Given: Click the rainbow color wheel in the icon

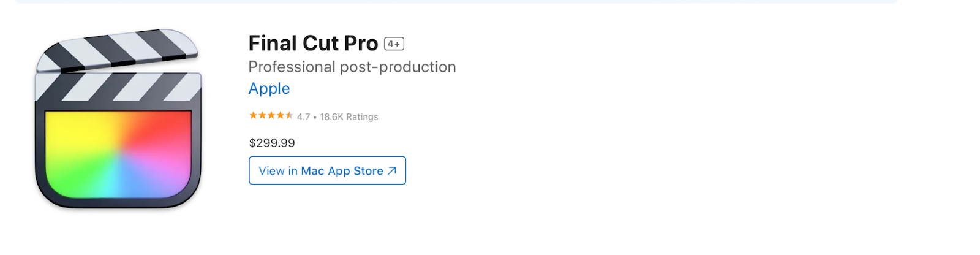Looking at the screenshot, I should [x=118, y=154].
